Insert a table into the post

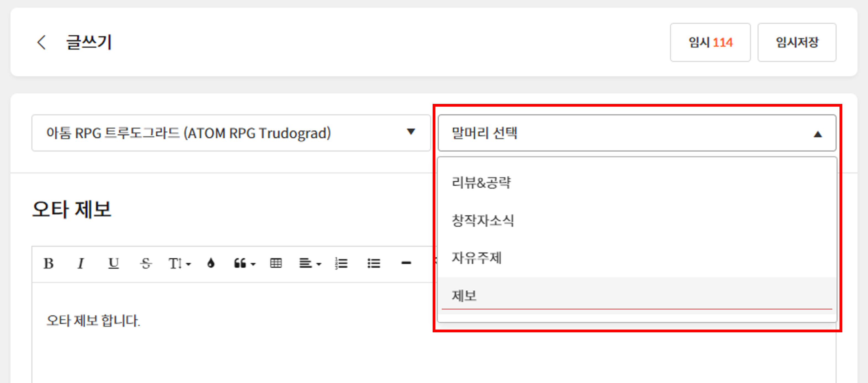point(276,263)
